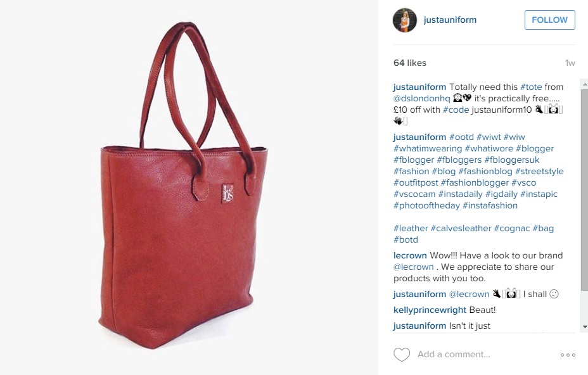Screen dimensions: 588x375
Task: Click the scrollbar up arrow
Action: point(584,85)
